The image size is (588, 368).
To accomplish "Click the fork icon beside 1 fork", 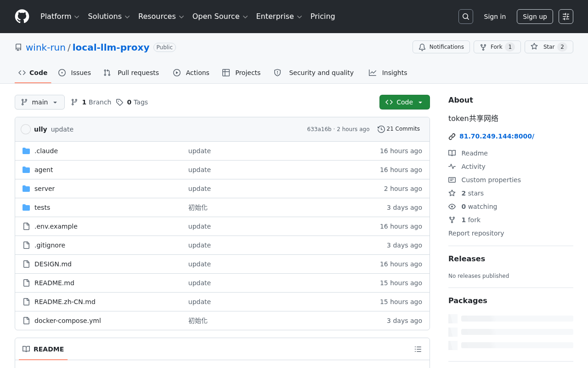I will [452, 220].
